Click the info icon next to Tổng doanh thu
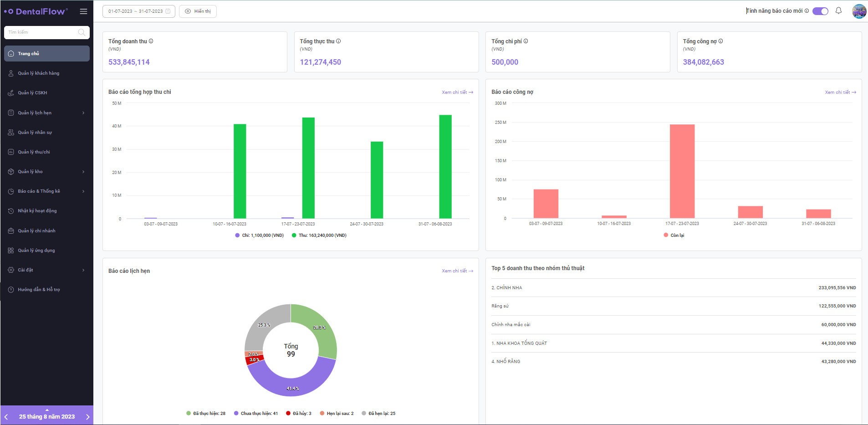The width and height of the screenshot is (868, 425). pyautogui.click(x=151, y=41)
